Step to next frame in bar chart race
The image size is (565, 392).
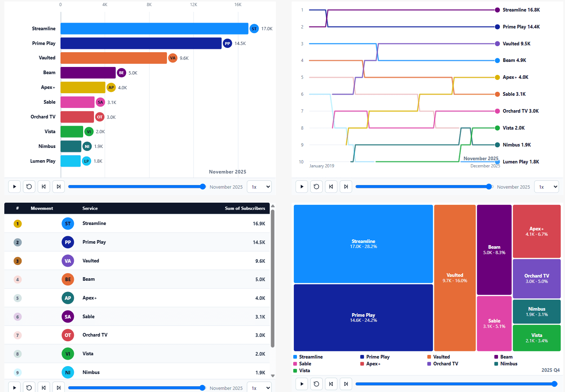(x=59, y=186)
